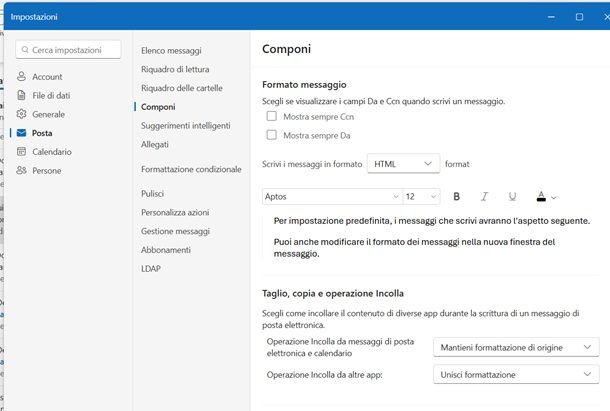610x411 pixels.
Task: Click the Persone people icon
Action: tap(21, 170)
